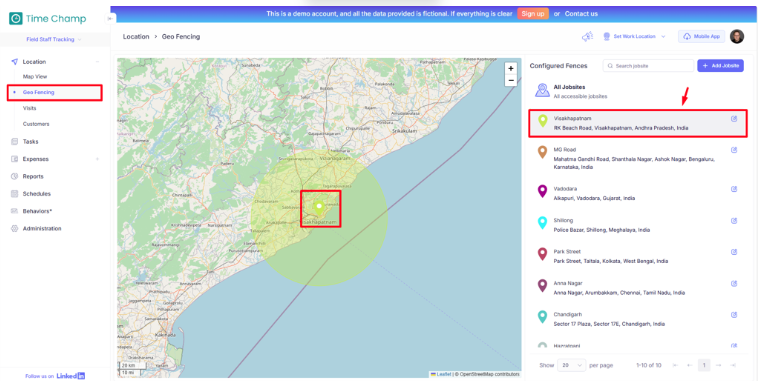Viewport: 760px width, 381px height.
Task: Click the Schedules calendar icon
Action: click(14, 194)
